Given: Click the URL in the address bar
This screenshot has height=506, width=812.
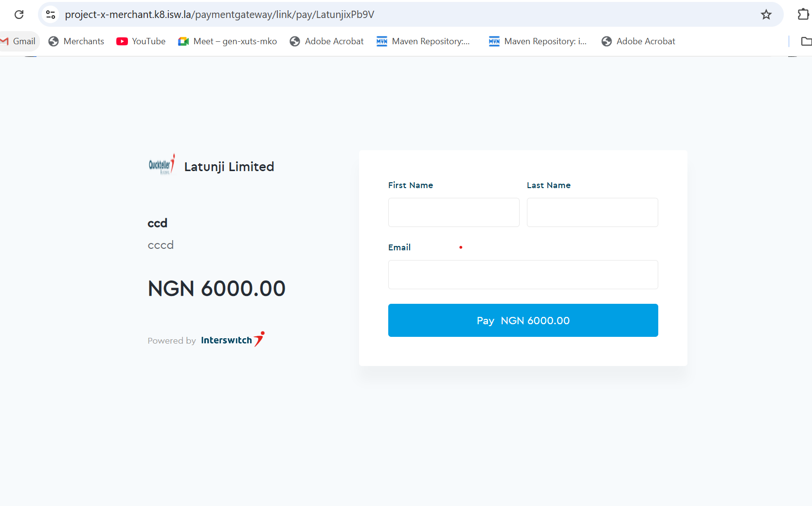Looking at the screenshot, I should click(x=219, y=15).
